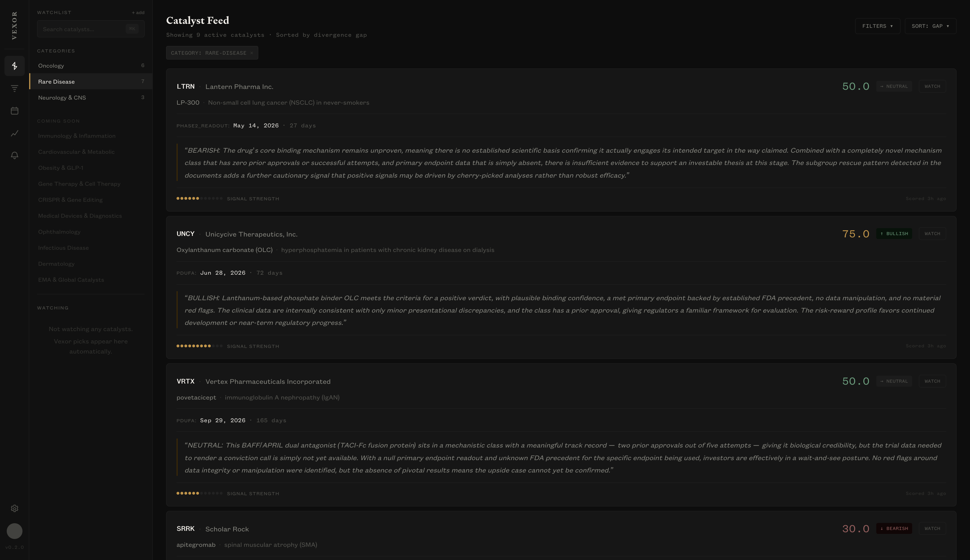Click the UNCY signal strength meter
Viewport: 970px width, 560px height.
[199, 346]
